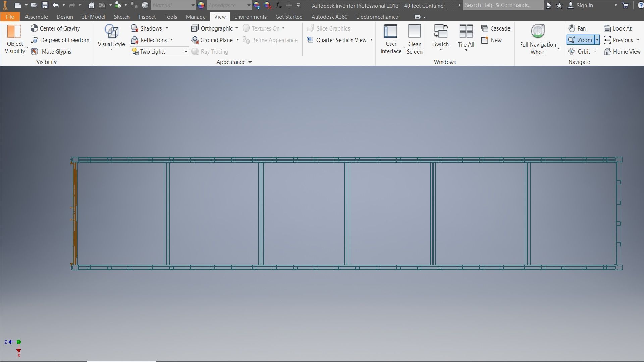Image resolution: width=644 pixels, height=362 pixels.
Task: Click the Ray Tracing button
Action: pos(210,51)
